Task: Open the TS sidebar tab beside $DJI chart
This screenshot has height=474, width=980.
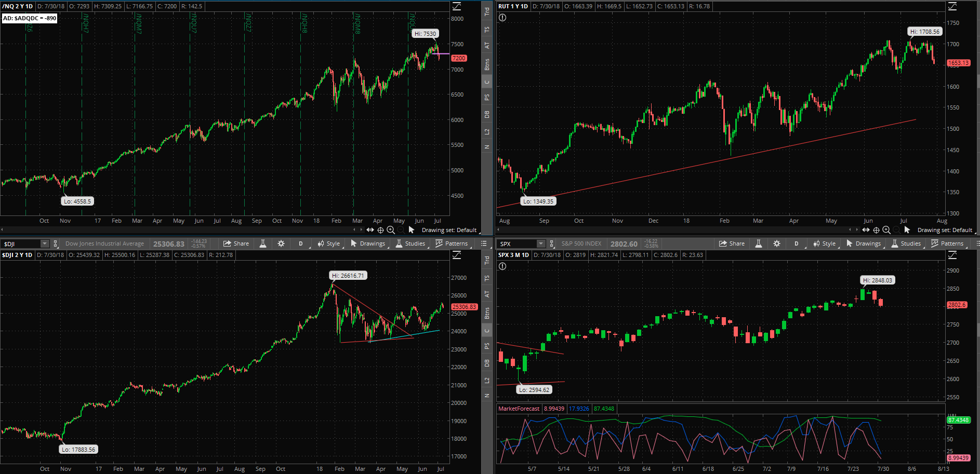Action: (487, 278)
